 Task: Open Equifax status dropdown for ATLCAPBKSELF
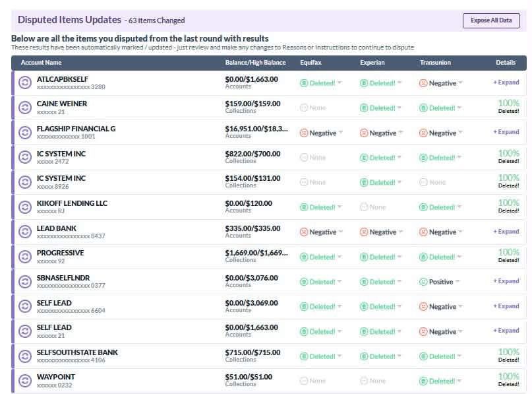pos(320,83)
